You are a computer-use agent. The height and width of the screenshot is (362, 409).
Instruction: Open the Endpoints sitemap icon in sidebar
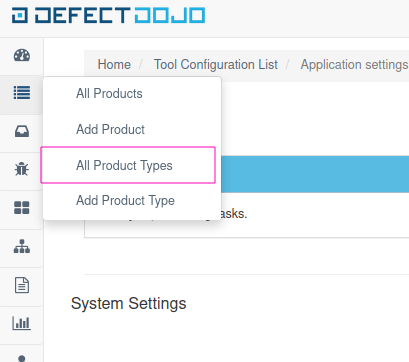[x=22, y=246]
